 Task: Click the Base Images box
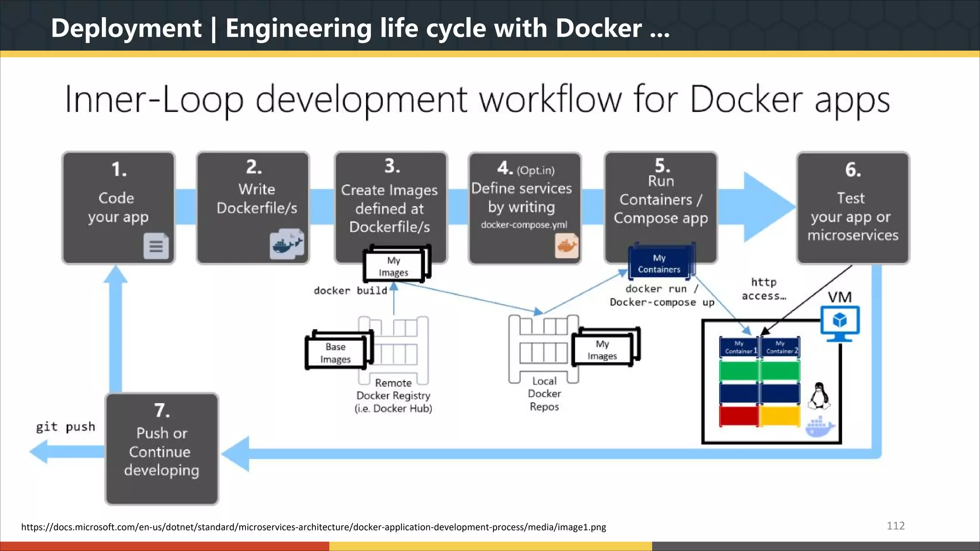tap(336, 352)
